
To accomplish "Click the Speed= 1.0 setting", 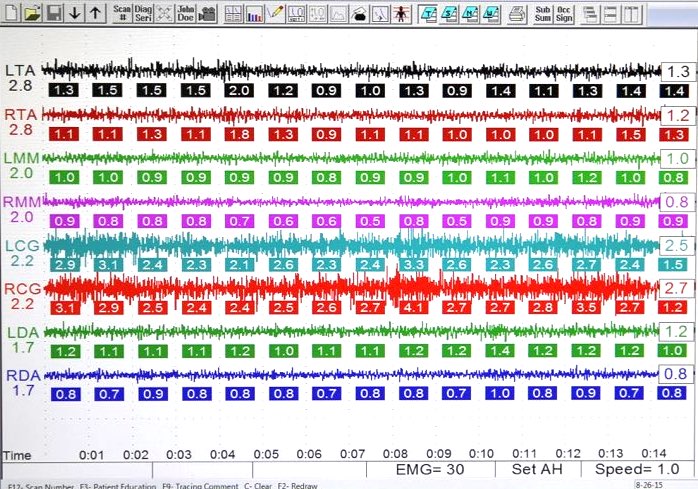I will [x=636, y=468].
